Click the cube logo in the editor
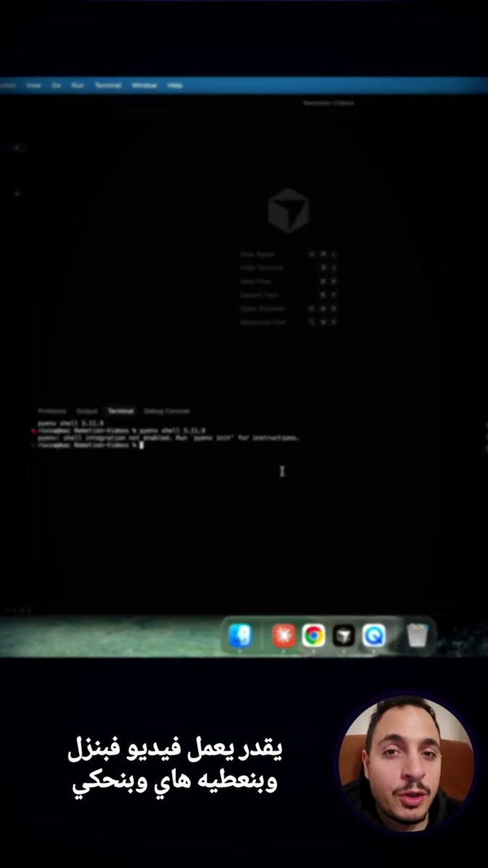 coord(288,210)
